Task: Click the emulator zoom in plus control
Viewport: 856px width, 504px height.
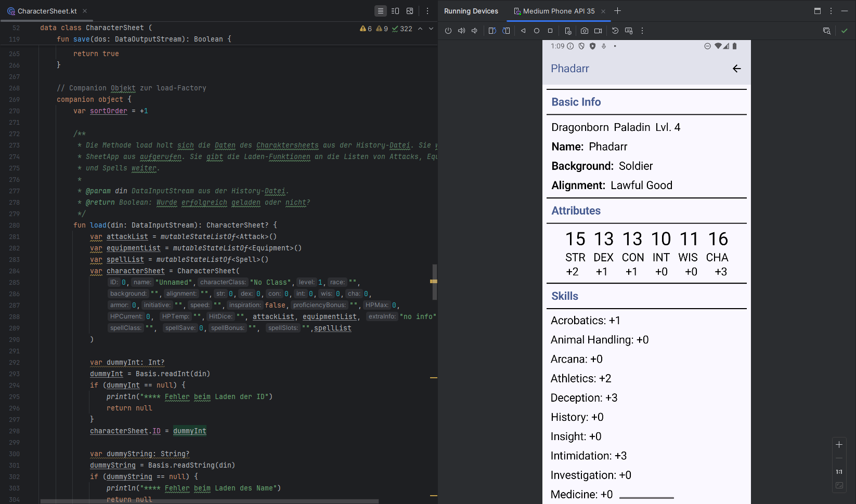Action: coord(839,445)
